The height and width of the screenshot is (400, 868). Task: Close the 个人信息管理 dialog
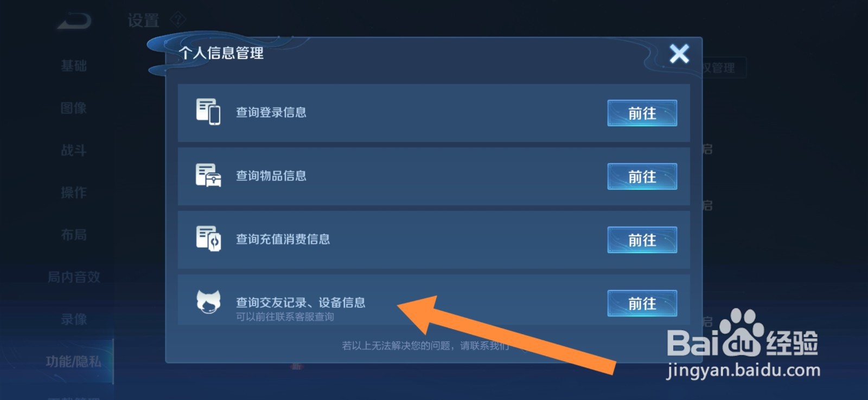click(679, 54)
